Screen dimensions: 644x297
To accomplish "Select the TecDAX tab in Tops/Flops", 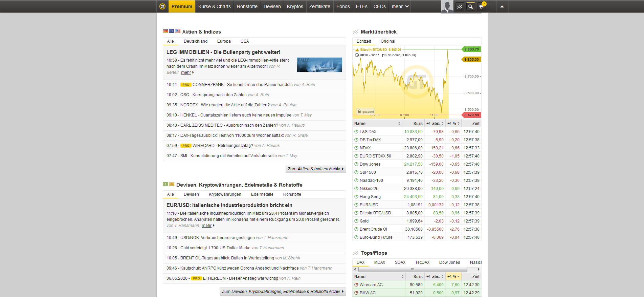I will 422,262.
